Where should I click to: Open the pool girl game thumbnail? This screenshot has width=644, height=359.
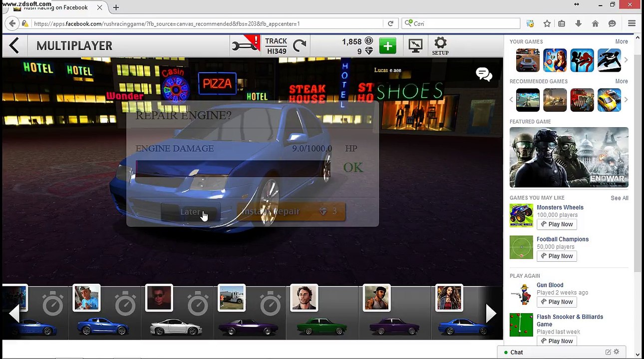click(x=555, y=60)
